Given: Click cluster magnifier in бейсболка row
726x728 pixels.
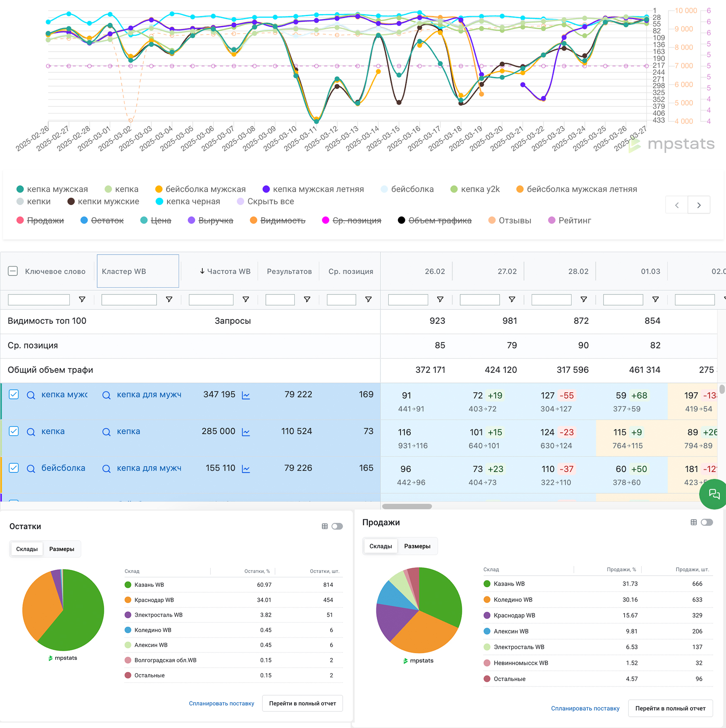Looking at the screenshot, I should pos(106,468).
